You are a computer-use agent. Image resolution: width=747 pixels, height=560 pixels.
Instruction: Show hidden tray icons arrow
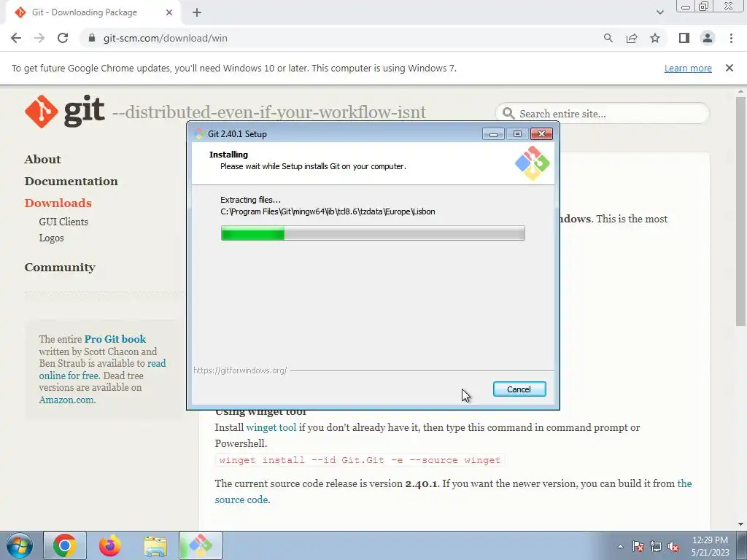pos(620,546)
